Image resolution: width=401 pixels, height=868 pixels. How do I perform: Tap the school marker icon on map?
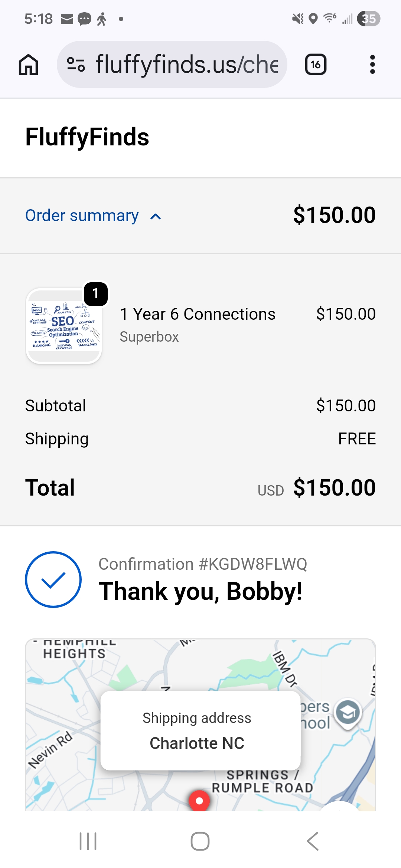pos(348,711)
